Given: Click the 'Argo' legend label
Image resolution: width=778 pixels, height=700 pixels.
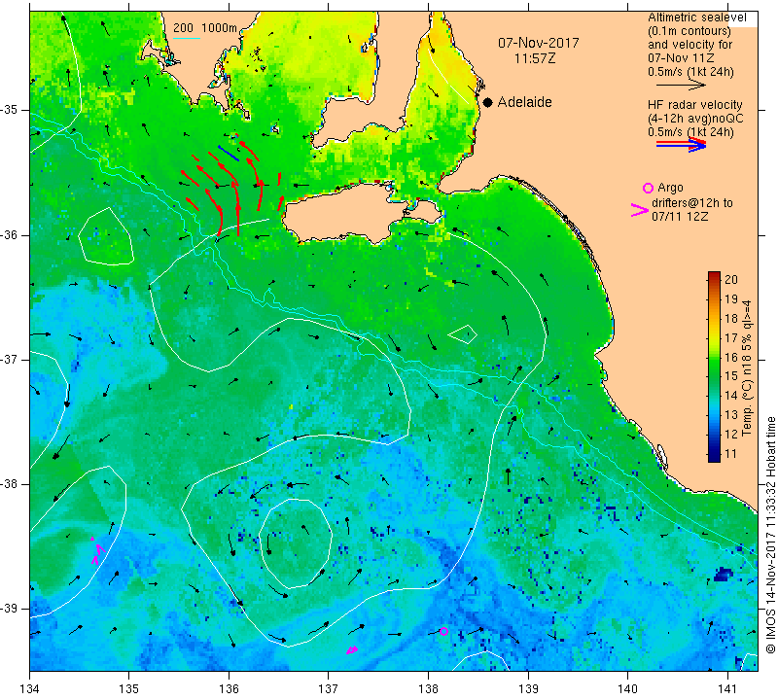Looking at the screenshot, I should point(670,188).
